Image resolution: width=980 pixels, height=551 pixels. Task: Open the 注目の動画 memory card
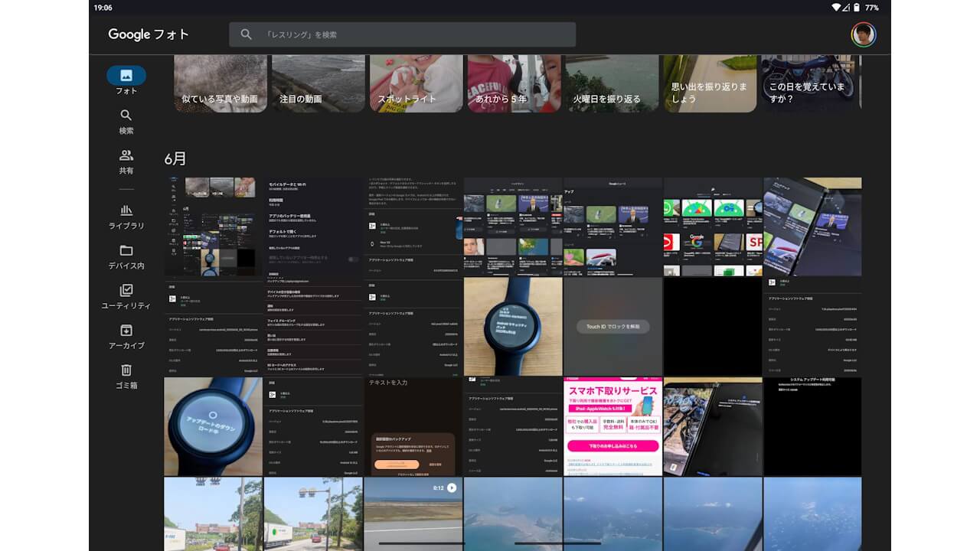pyautogui.click(x=318, y=83)
